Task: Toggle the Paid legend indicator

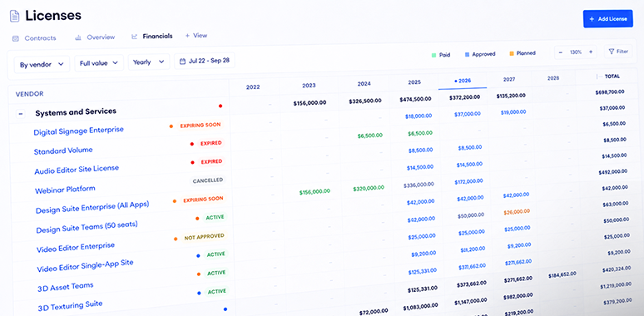Action: point(433,55)
